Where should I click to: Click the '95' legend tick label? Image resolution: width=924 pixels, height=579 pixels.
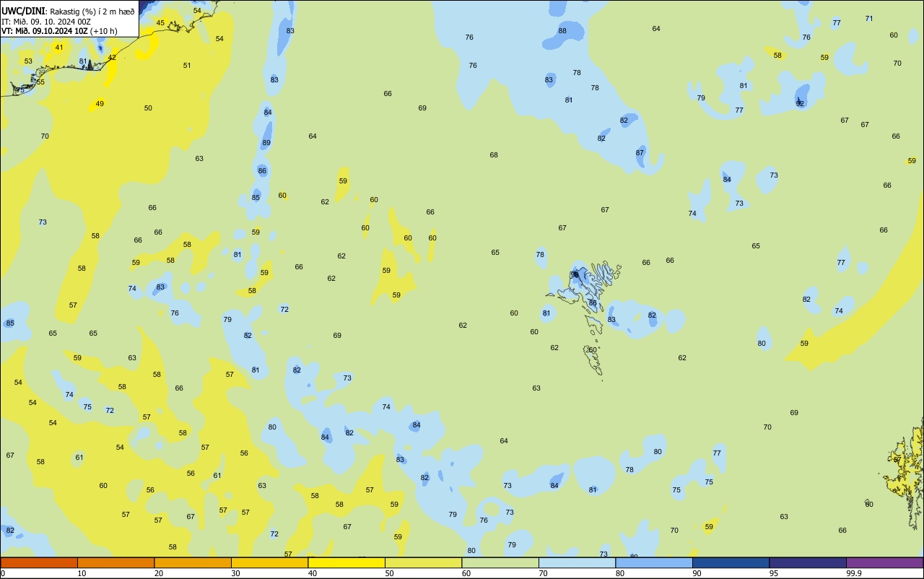tap(774, 573)
